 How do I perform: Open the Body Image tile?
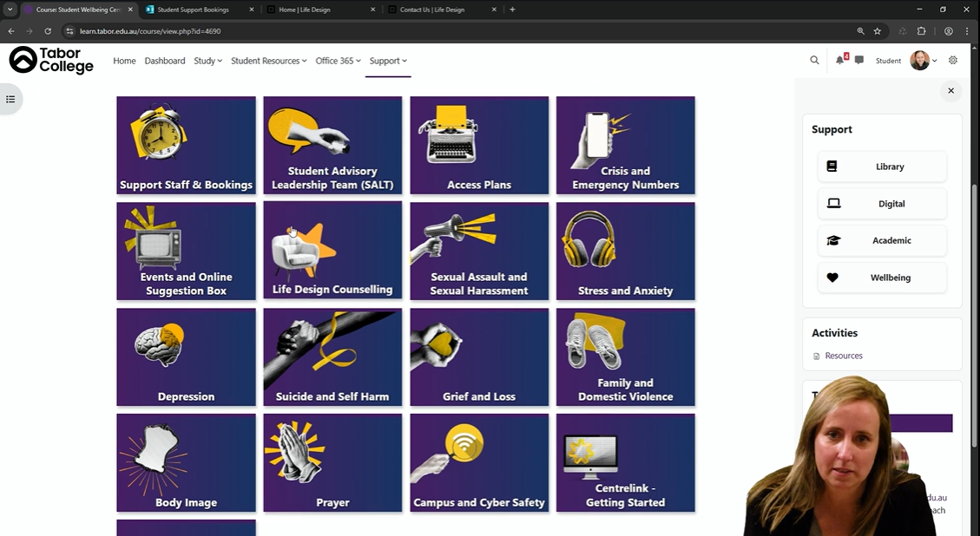point(187,463)
